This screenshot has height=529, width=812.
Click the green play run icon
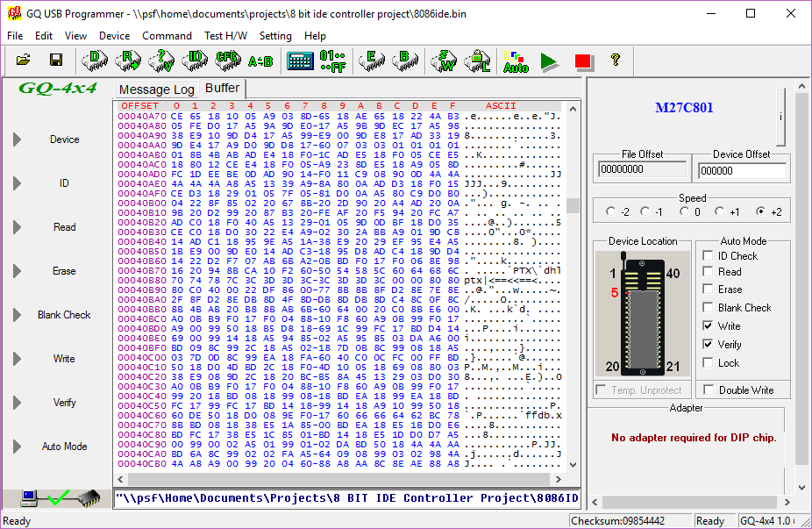549,61
